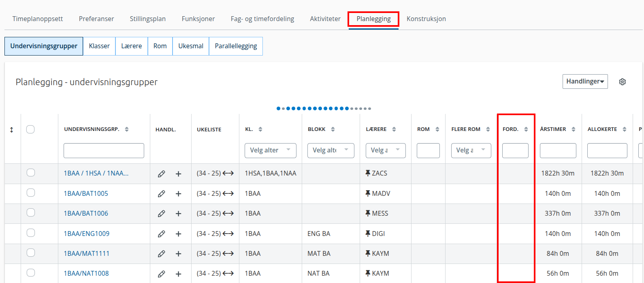This screenshot has height=283, width=644.
Task: Click plus icon in 1BAA/BAT1005 row
Action: (178, 194)
